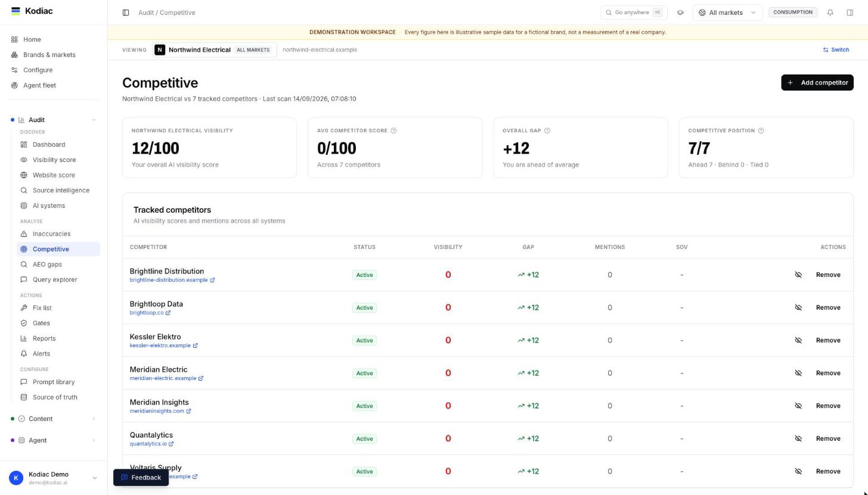868x495 pixels.
Task: Open Northwind Electrical brand selector
Action: (215, 50)
